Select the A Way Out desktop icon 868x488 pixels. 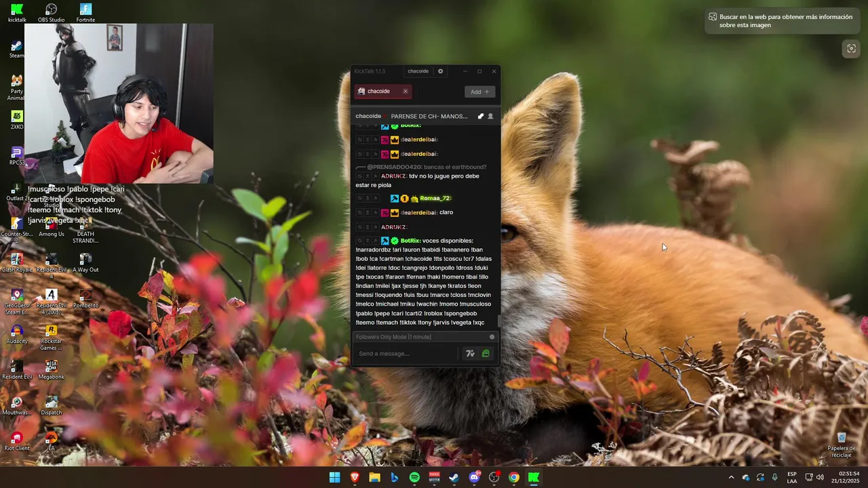tap(85, 262)
